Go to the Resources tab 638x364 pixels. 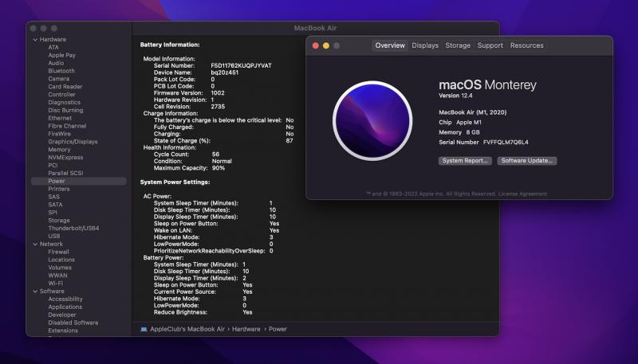click(526, 45)
